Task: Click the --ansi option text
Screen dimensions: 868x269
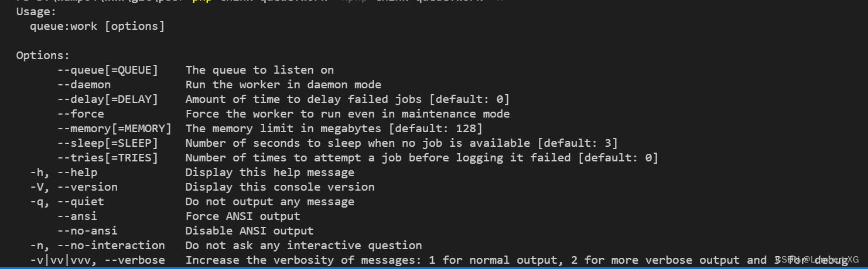Action: coord(77,216)
